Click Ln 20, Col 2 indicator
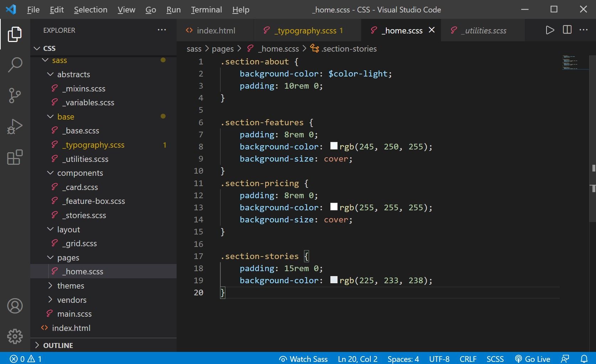Viewport: 596px width, 364px height. pyautogui.click(x=357, y=359)
